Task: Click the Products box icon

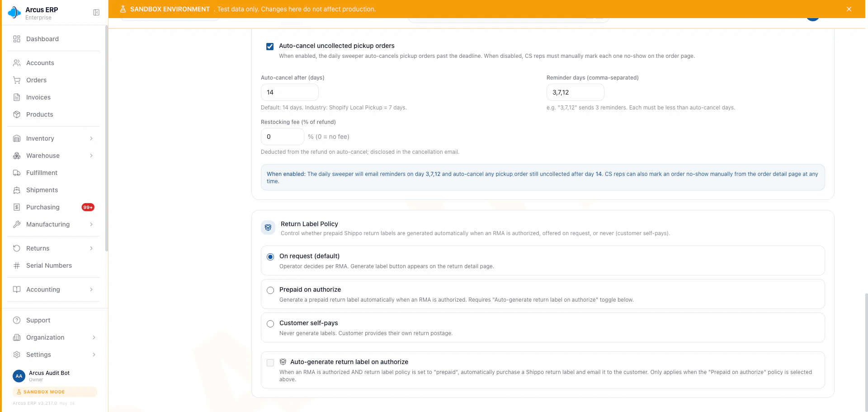Action: (17, 114)
